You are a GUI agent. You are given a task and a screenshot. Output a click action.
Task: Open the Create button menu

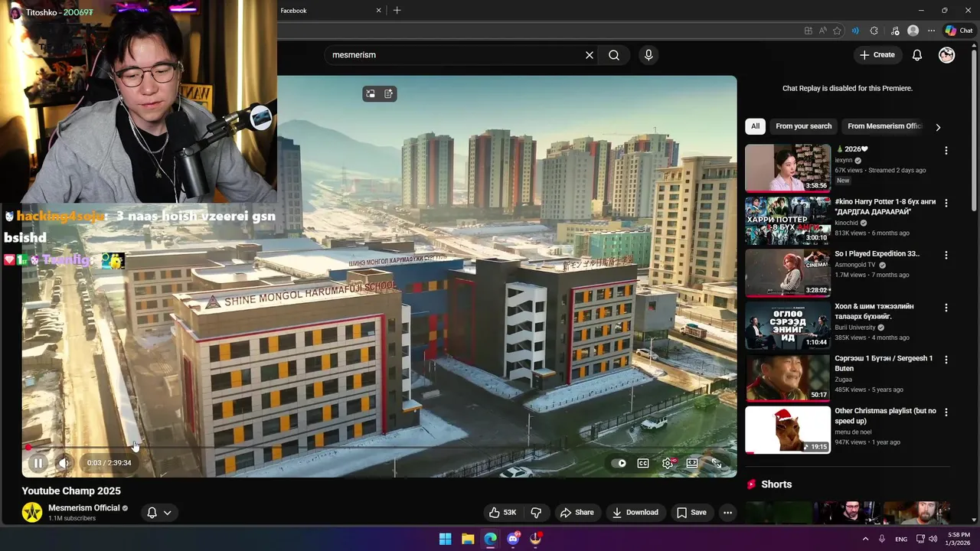(x=877, y=55)
